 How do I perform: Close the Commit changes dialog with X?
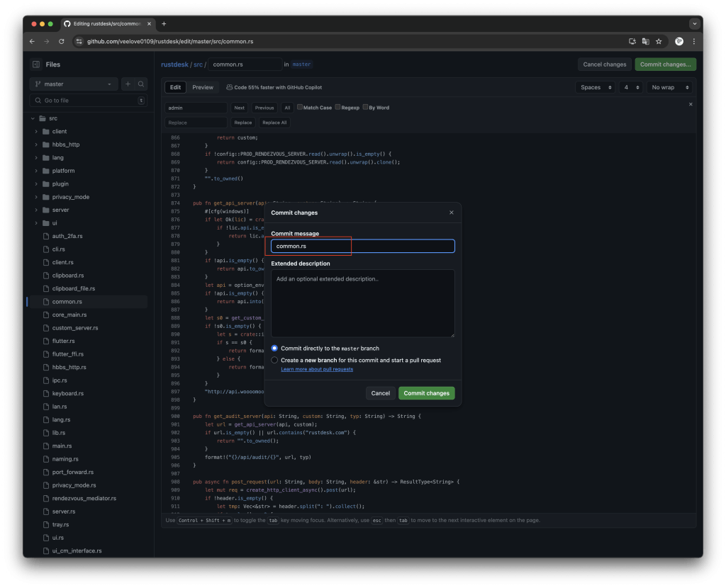pyautogui.click(x=452, y=213)
